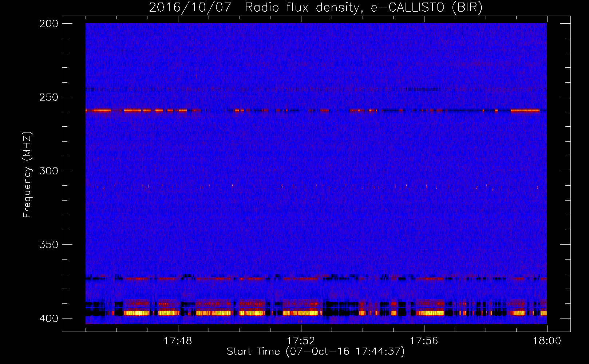Click the 350 frequency tick label
Viewport: 589px width, 364px height.
pyautogui.click(x=49, y=245)
